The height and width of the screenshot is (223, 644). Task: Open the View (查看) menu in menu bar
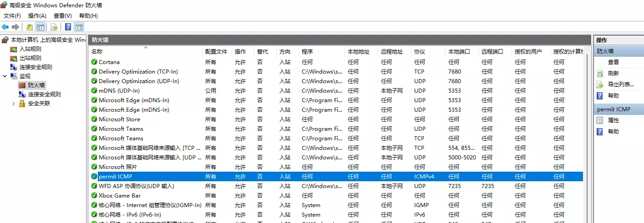[x=62, y=16]
